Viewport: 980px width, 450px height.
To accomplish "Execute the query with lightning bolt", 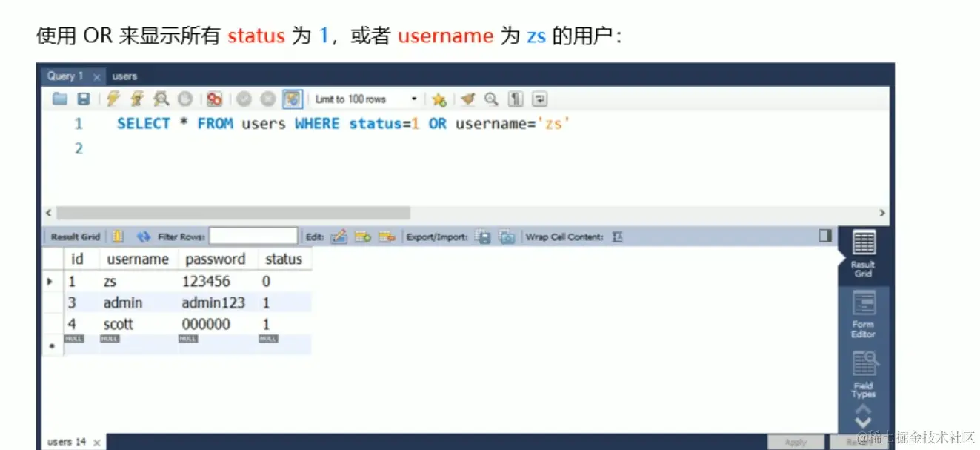I will pyautogui.click(x=113, y=99).
